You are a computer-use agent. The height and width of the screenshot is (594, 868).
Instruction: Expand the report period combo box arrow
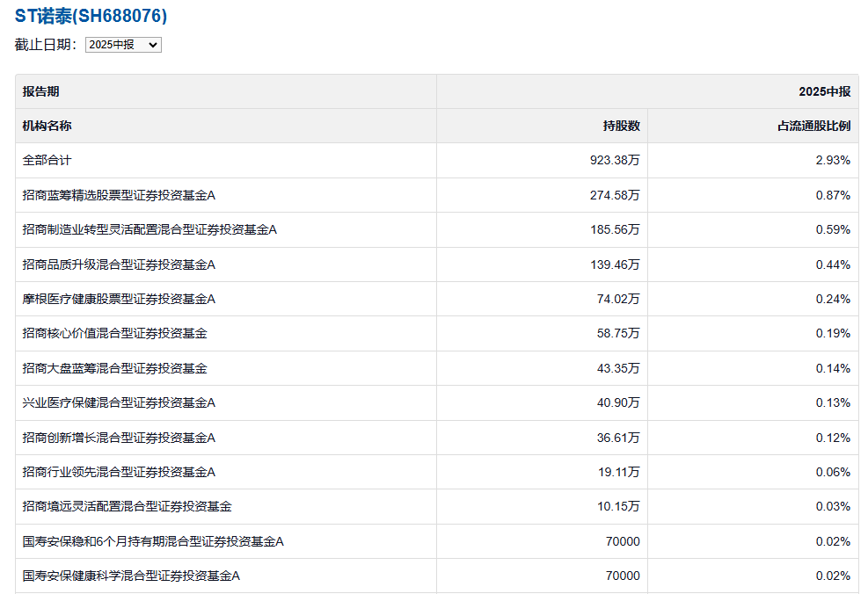pyautogui.click(x=155, y=44)
